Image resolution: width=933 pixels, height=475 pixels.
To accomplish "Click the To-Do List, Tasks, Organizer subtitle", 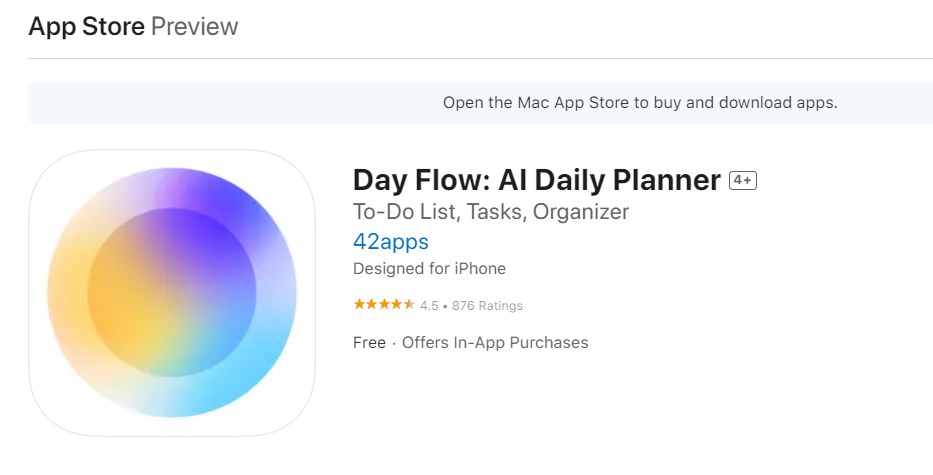I will click(491, 212).
